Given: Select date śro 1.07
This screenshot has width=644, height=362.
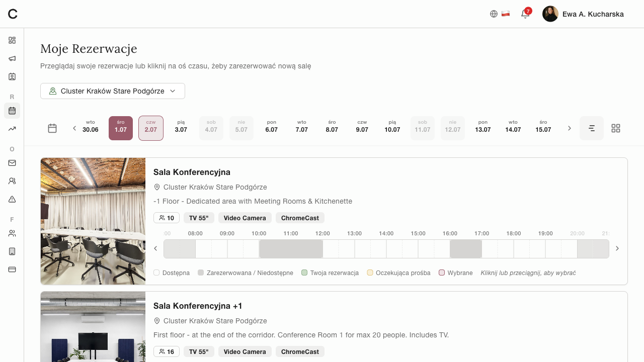Looking at the screenshot, I should pos(121,128).
